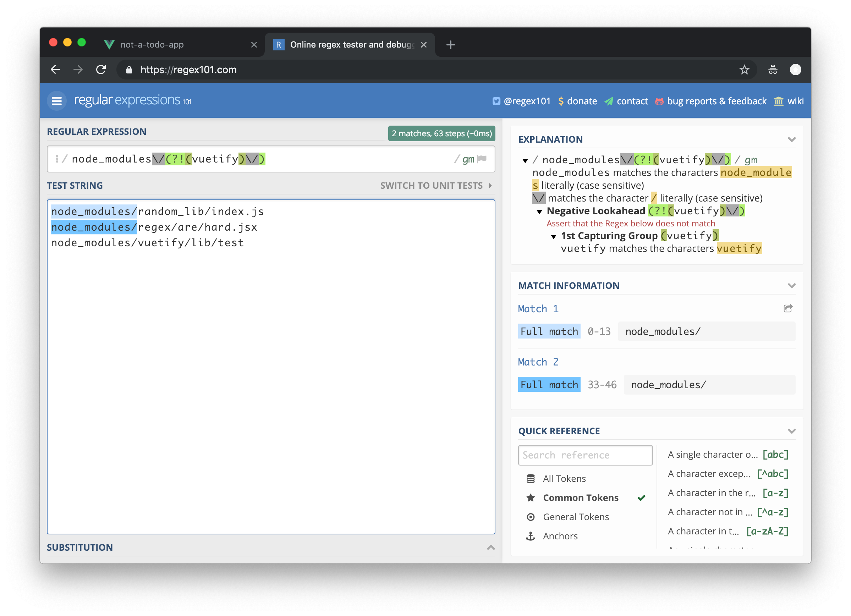Click the lock site security icon

coord(129,70)
